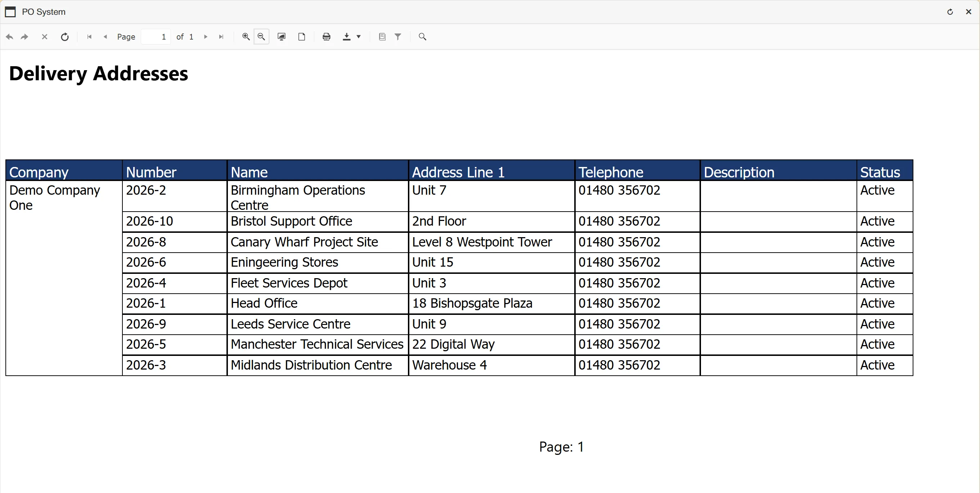This screenshot has width=980, height=493.
Task: Reload the PO System window from the title bar
Action: (950, 12)
